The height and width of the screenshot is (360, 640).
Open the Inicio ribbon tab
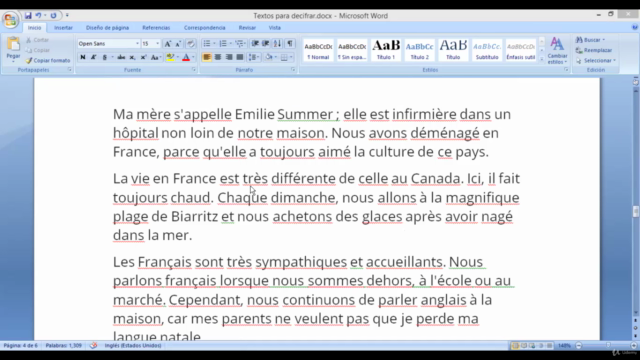[34, 28]
